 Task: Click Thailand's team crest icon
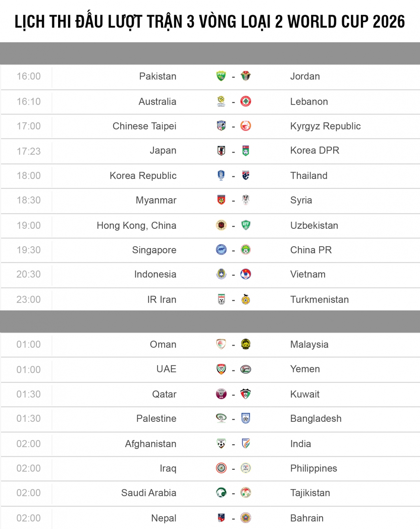246,176
